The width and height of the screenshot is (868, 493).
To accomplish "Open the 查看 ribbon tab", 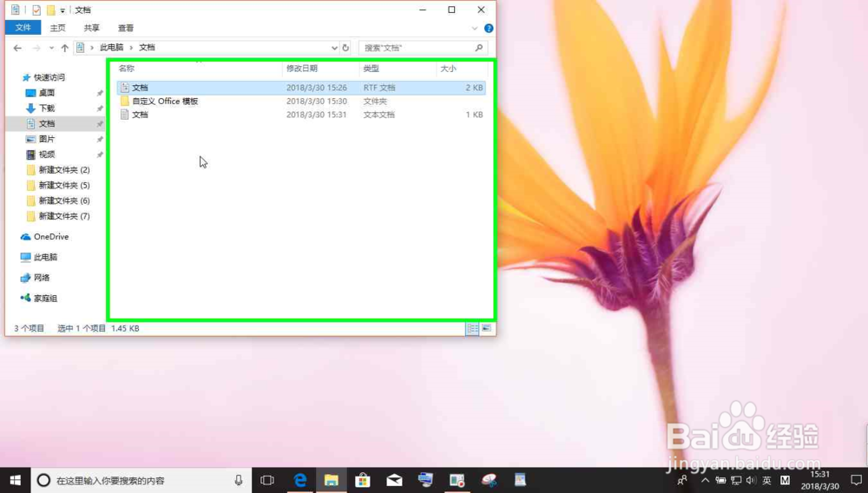I will coord(126,28).
